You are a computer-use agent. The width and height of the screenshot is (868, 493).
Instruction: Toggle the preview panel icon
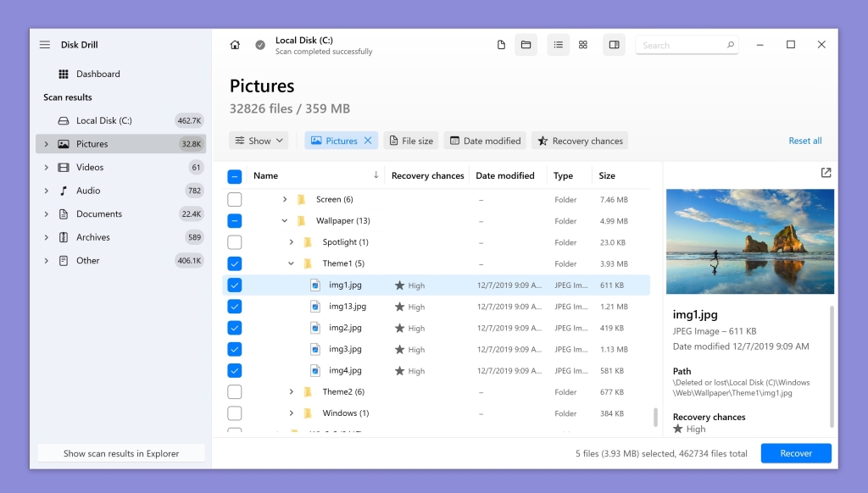click(614, 44)
